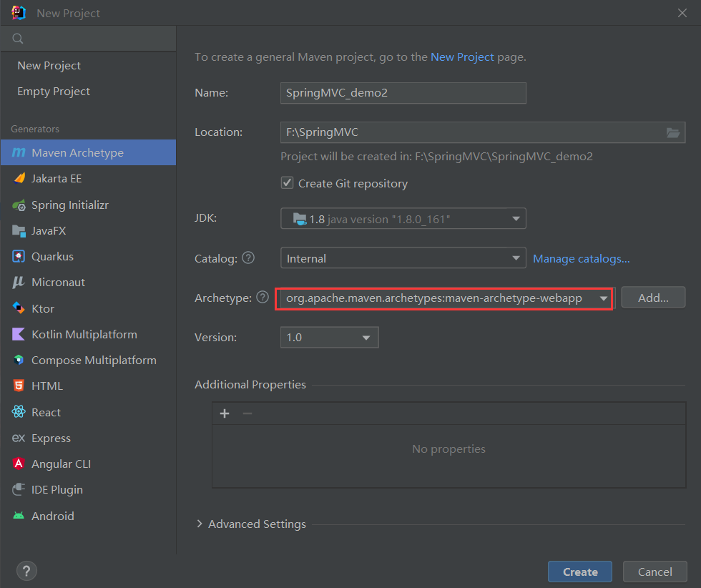Screen dimensions: 701x588
Task: Select New Project in sidebar
Action: [49, 66]
